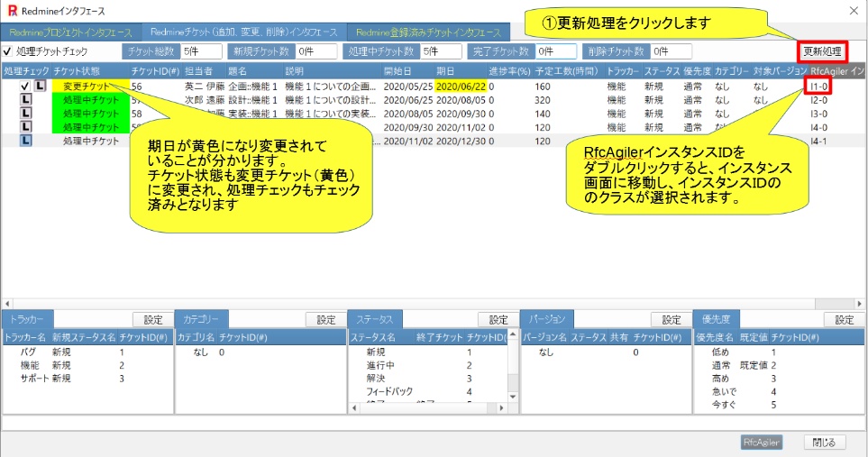Click the ステータス list scroll-up arrow
Screen dimensions: 868x457
[513, 334]
